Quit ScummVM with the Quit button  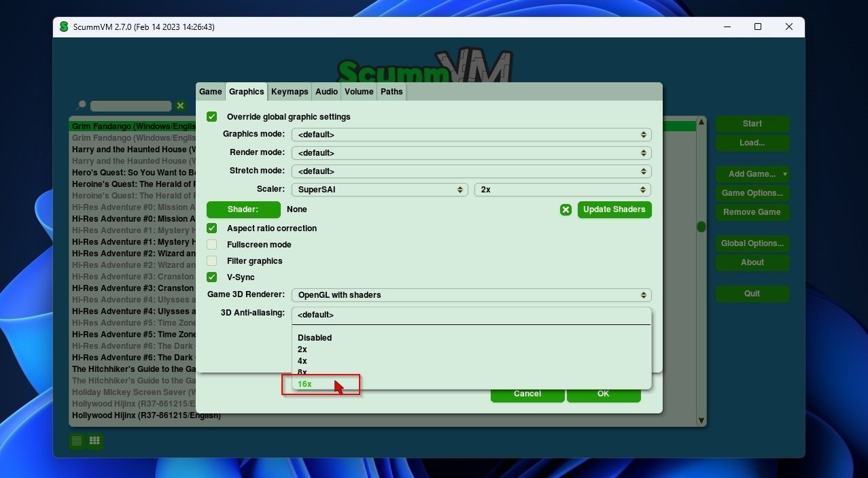pyautogui.click(x=752, y=294)
